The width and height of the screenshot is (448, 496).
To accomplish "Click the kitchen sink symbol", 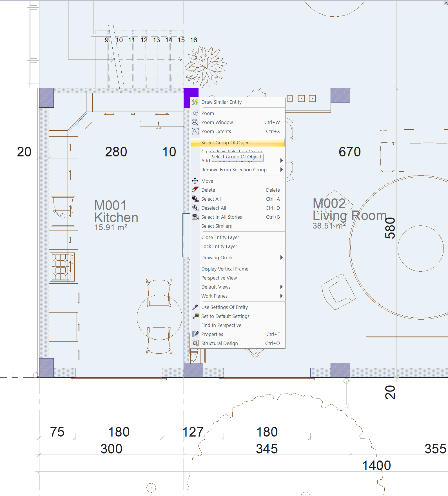I will pos(63,212).
